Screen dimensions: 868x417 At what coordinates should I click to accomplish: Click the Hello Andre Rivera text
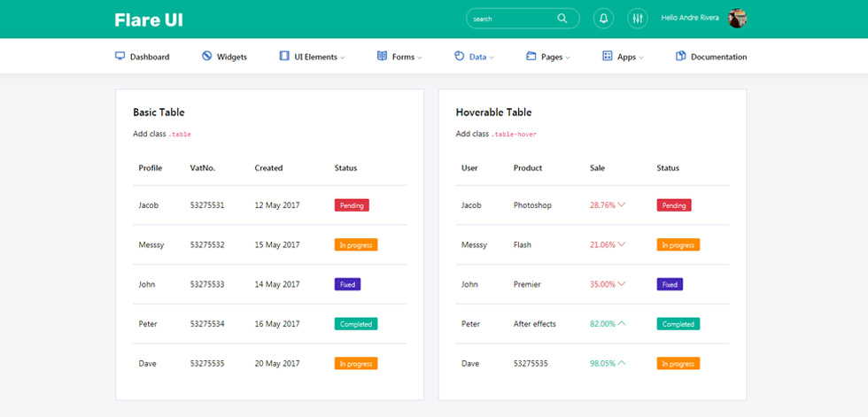pos(690,18)
